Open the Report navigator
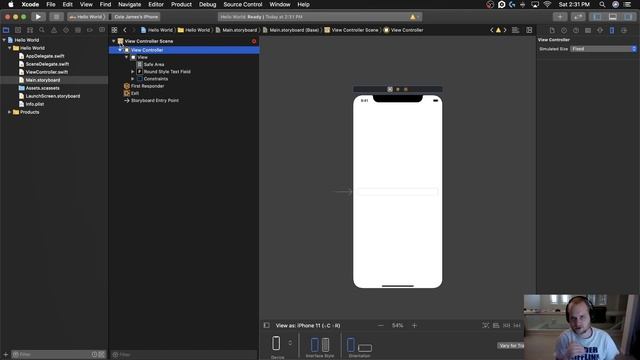The height and width of the screenshot is (360, 640). [102, 30]
